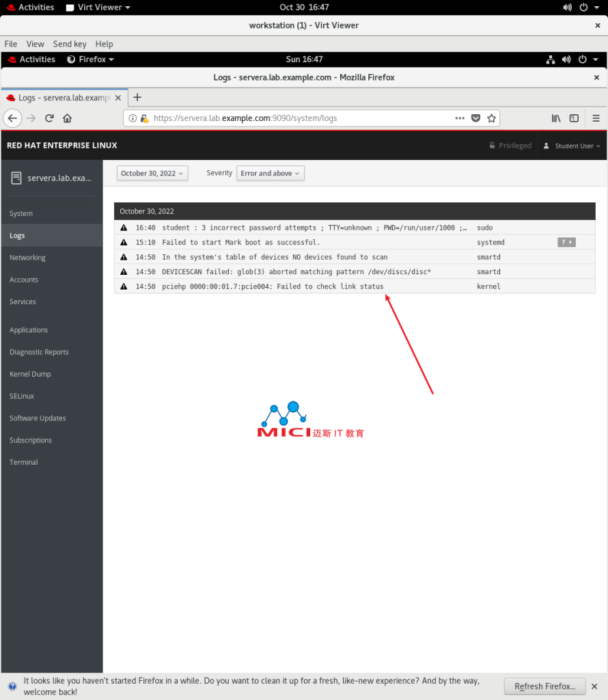Open page actions three-dot menu
Image resolution: width=608 pixels, height=700 pixels.
460,118
